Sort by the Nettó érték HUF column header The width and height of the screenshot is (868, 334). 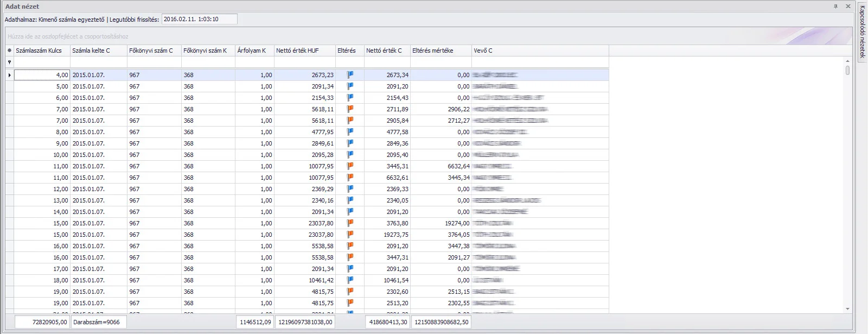click(297, 51)
